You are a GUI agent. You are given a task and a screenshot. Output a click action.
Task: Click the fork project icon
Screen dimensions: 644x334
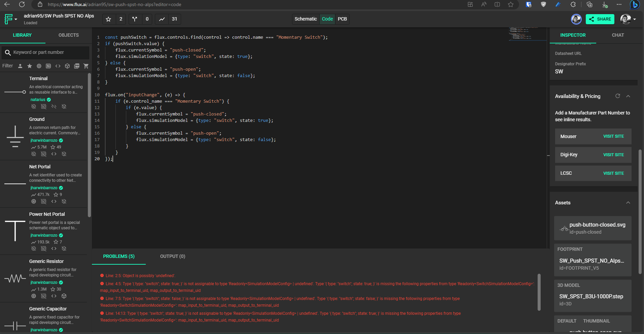point(135,19)
